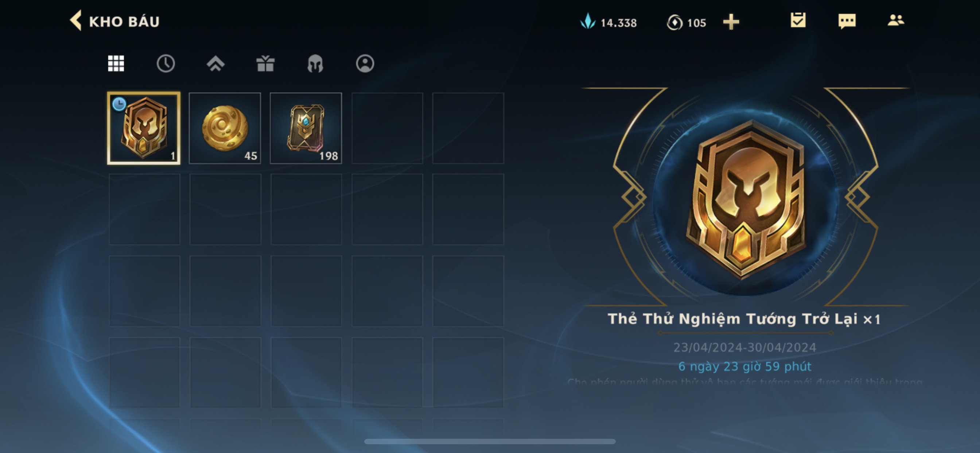Image resolution: width=980 pixels, height=453 pixels.
Task: Filter by champion helmet icon
Action: pos(315,63)
